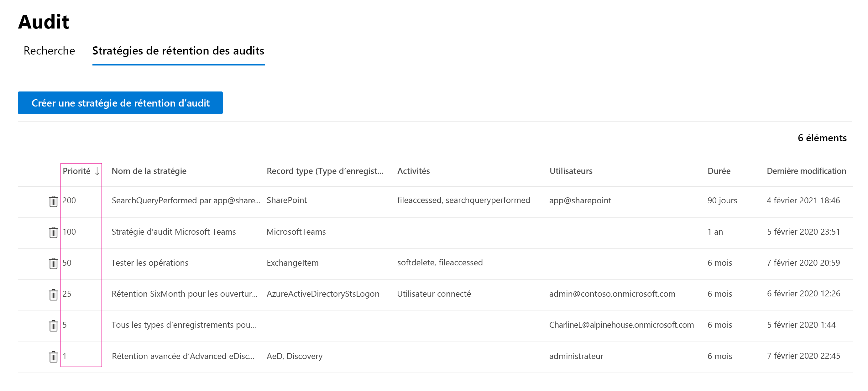Click priority value 25

click(67, 294)
